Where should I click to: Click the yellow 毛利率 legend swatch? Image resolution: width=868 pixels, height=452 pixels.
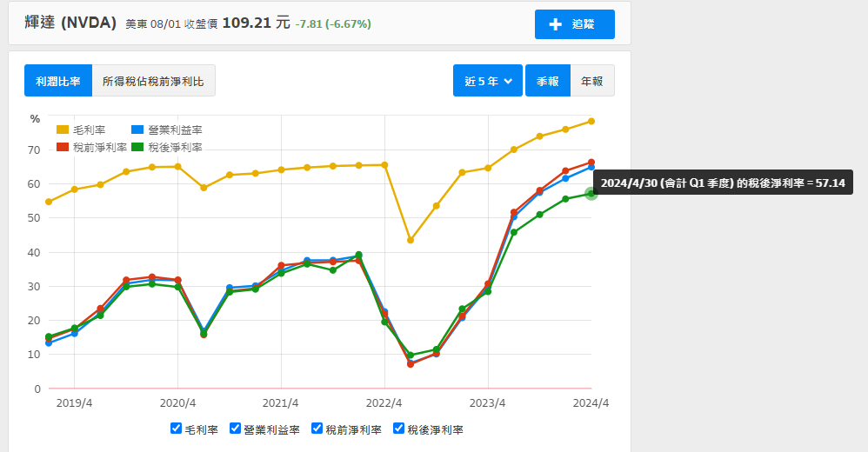pos(63,130)
